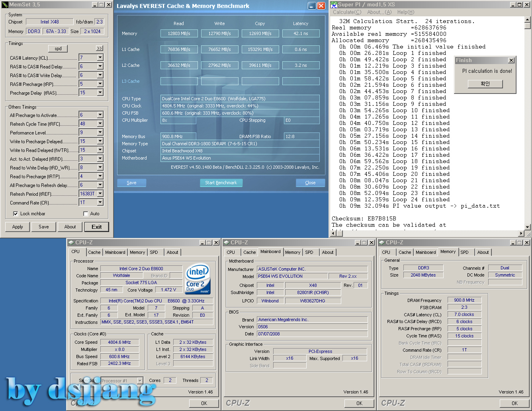Click the P5E64 WS EVOLUTION model field
Screen dimensions: 532x411
292,276
